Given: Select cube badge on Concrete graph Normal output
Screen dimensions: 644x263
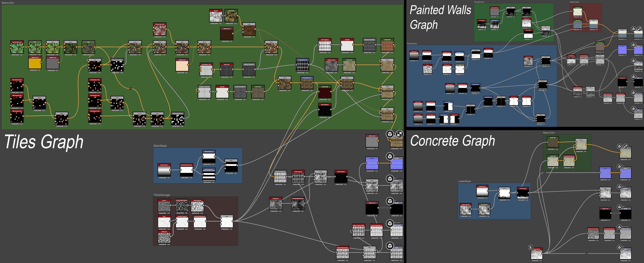Looking at the screenshot, I should tap(619, 167).
